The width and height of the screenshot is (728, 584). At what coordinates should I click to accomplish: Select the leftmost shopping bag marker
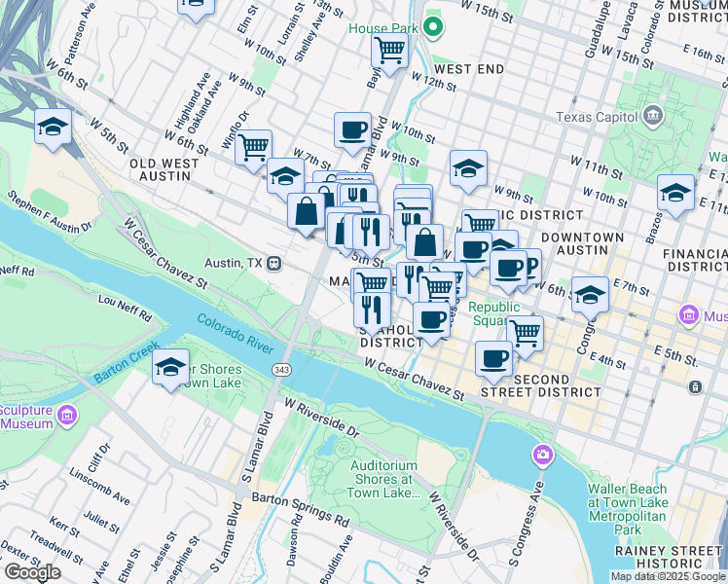(306, 211)
